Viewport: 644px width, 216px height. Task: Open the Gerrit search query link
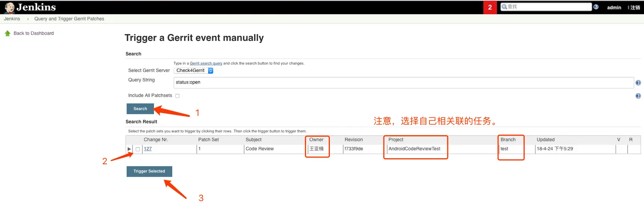(x=206, y=63)
